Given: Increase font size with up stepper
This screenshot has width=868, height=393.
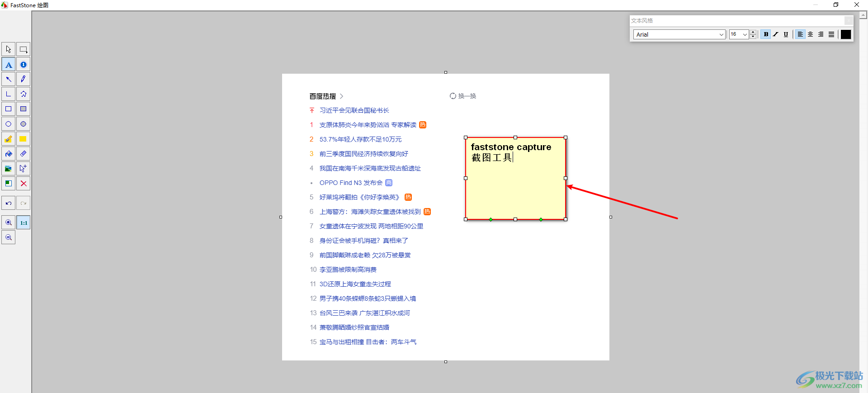Looking at the screenshot, I should click(x=753, y=32).
